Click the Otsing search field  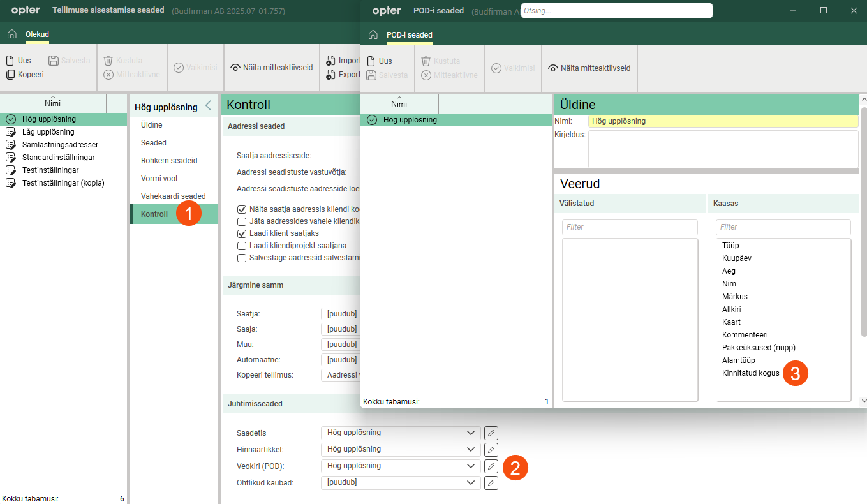(x=616, y=11)
